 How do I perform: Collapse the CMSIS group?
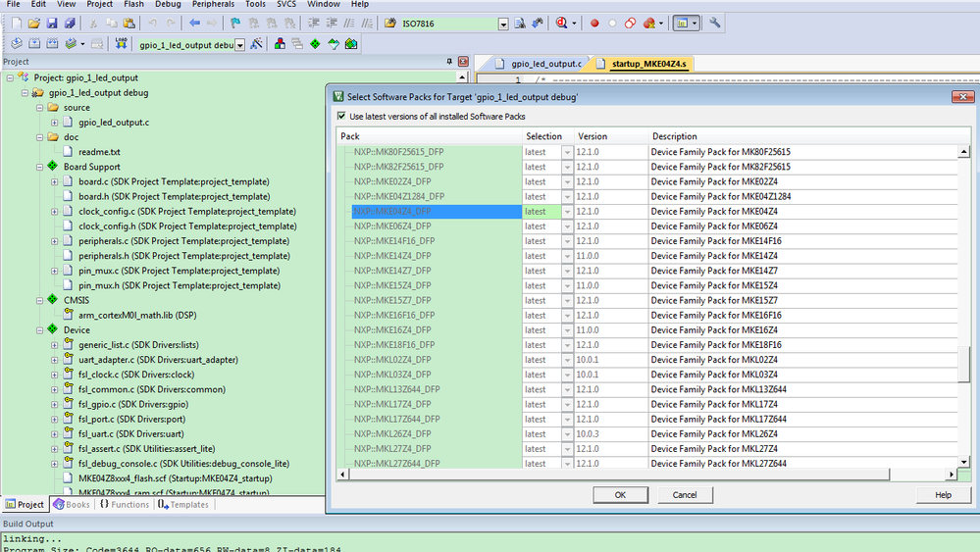[39, 300]
